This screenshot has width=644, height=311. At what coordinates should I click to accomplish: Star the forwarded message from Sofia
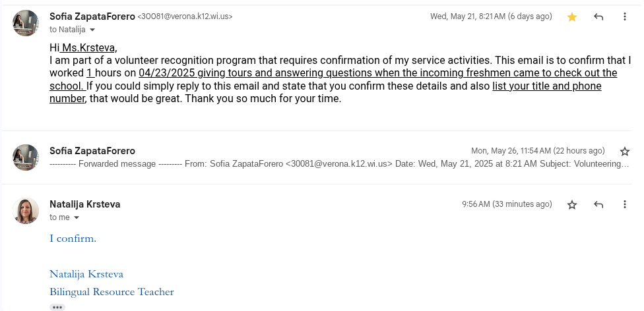pyautogui.click(x=625, y=151)
